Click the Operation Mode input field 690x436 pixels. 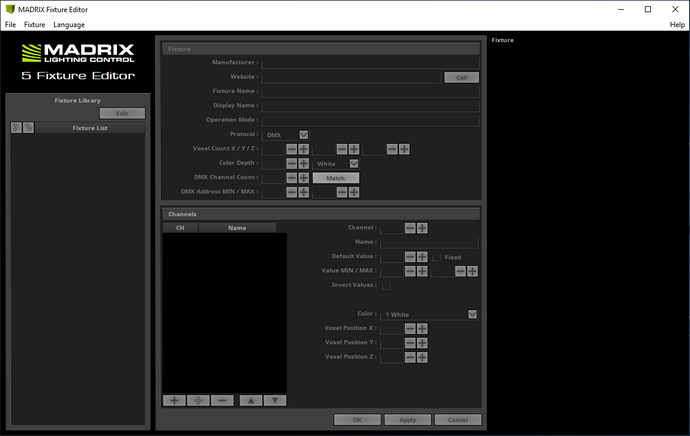(x=371, y=120)
